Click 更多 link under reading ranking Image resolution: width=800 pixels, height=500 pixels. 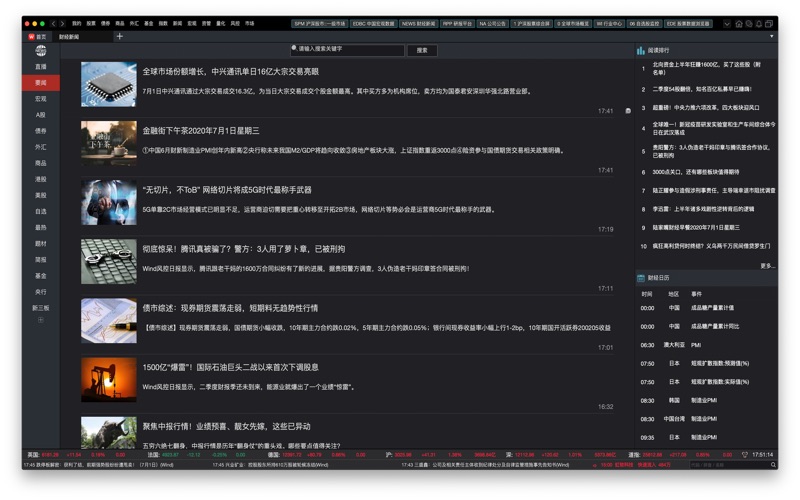[767, 266]
